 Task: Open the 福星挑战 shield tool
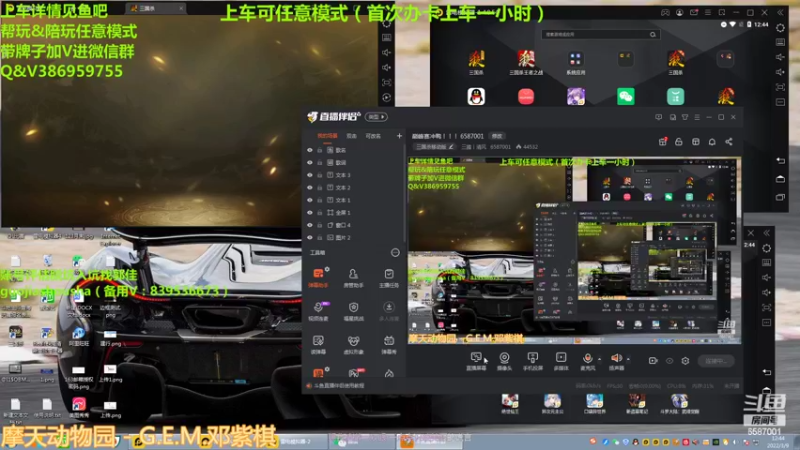353,311
